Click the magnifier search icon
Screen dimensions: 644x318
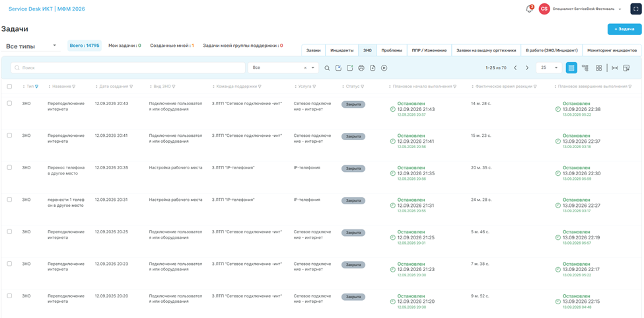tap(327, 68)
